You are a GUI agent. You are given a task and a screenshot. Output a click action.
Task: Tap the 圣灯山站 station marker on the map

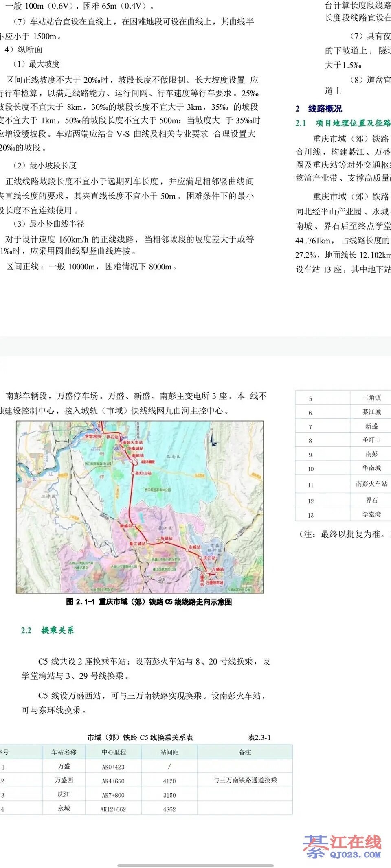pos(133,473)
